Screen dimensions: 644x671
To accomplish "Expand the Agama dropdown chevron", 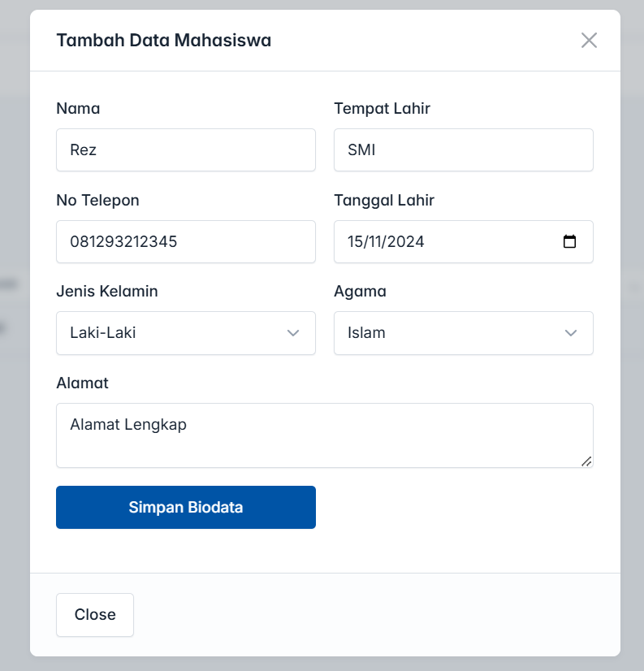I will click(x=571, y=333).
